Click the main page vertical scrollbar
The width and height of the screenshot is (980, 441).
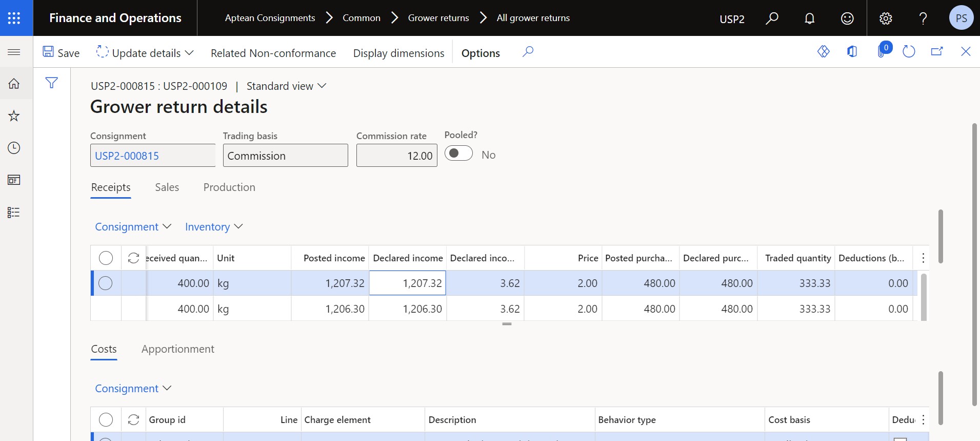click(975, 264)
